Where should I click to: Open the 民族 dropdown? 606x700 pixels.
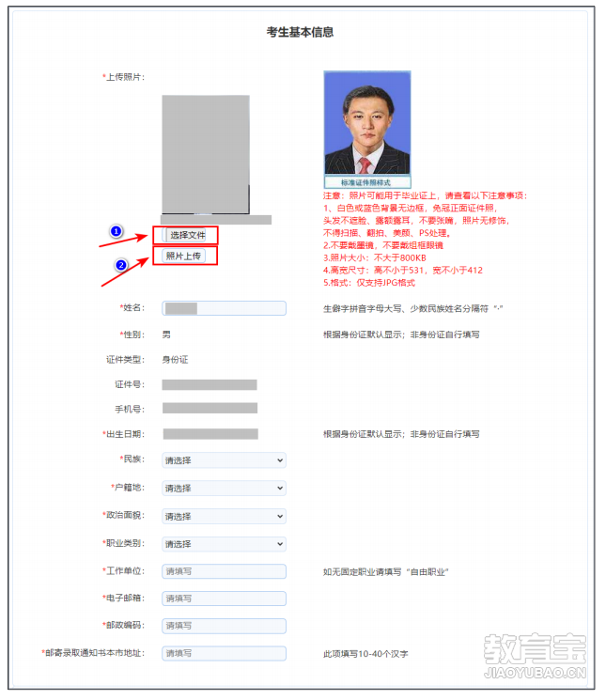[224, 460]
